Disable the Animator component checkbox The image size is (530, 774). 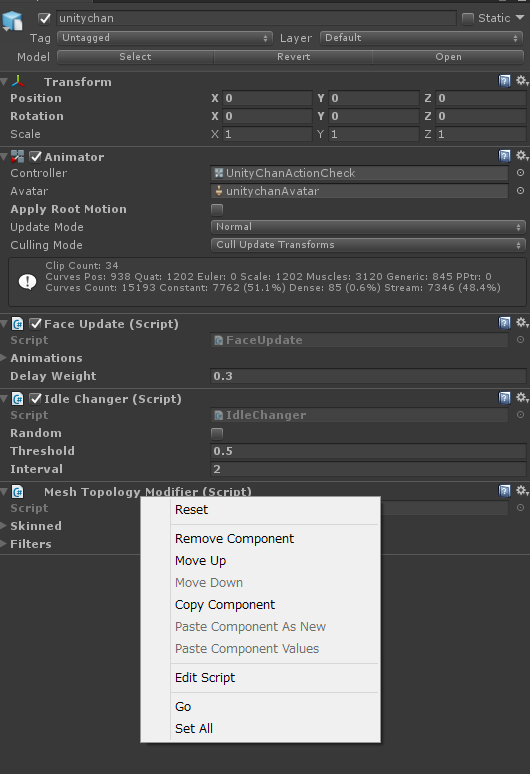36,157
